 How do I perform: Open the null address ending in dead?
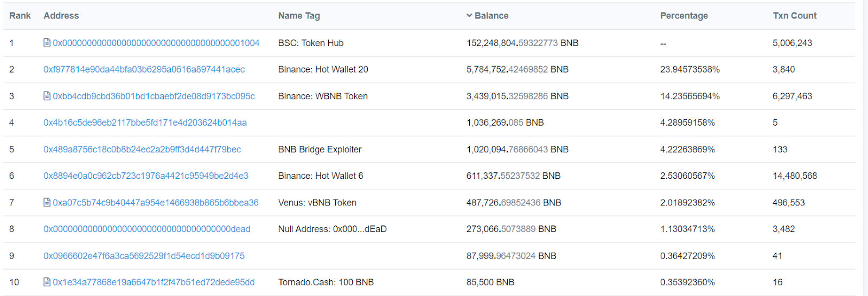pyautogui.click(x=147, y=229)
